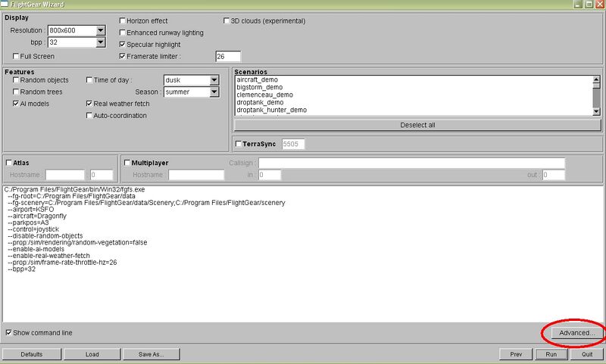Enable Auto-coordination checkbox
The width and height of the screenshot is (606, 364).
click(x=89, y=115)
